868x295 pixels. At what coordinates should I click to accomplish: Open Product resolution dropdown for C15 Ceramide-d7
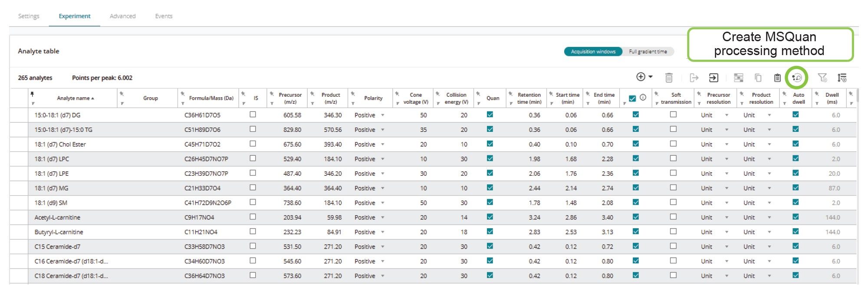pyautogui.click(x=769, y=247)
